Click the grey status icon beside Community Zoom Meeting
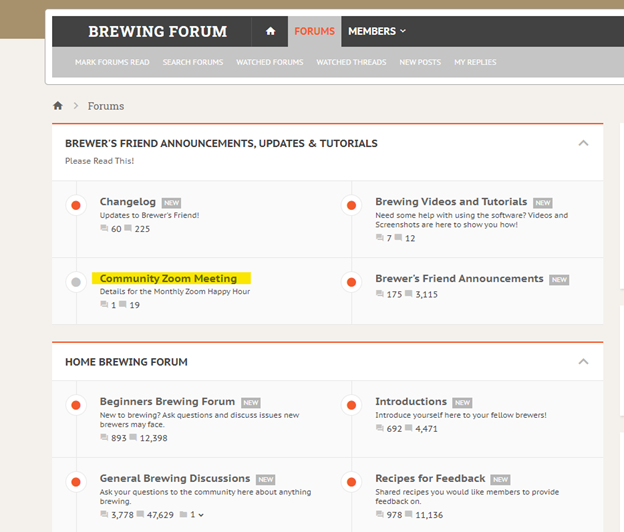The height and width of the screenshot is (532, 624). [x=75, y=283]
